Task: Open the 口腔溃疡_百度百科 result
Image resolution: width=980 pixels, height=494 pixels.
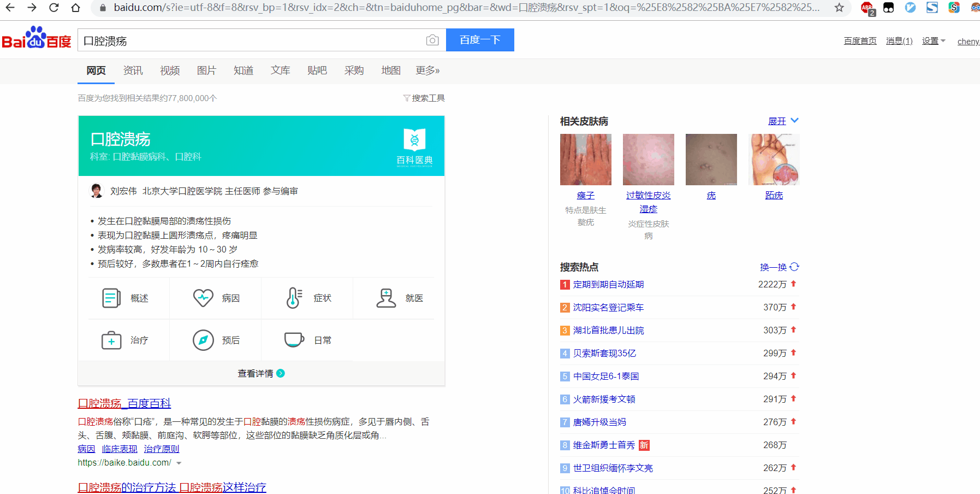Action: click(x=124, y=403)
